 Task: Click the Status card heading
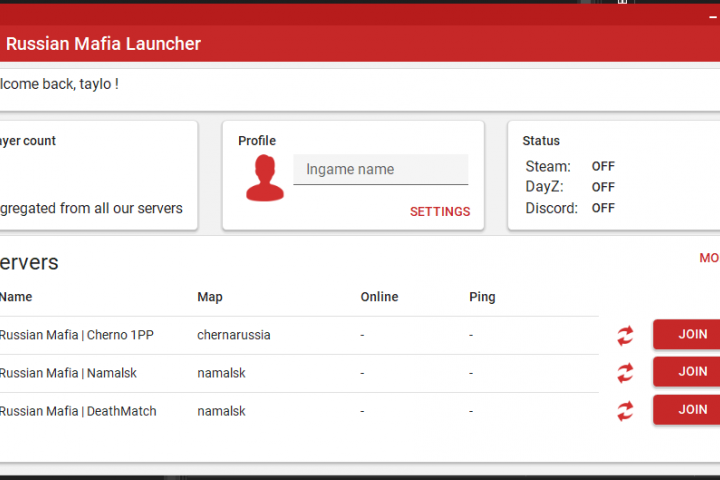(541, 141)
